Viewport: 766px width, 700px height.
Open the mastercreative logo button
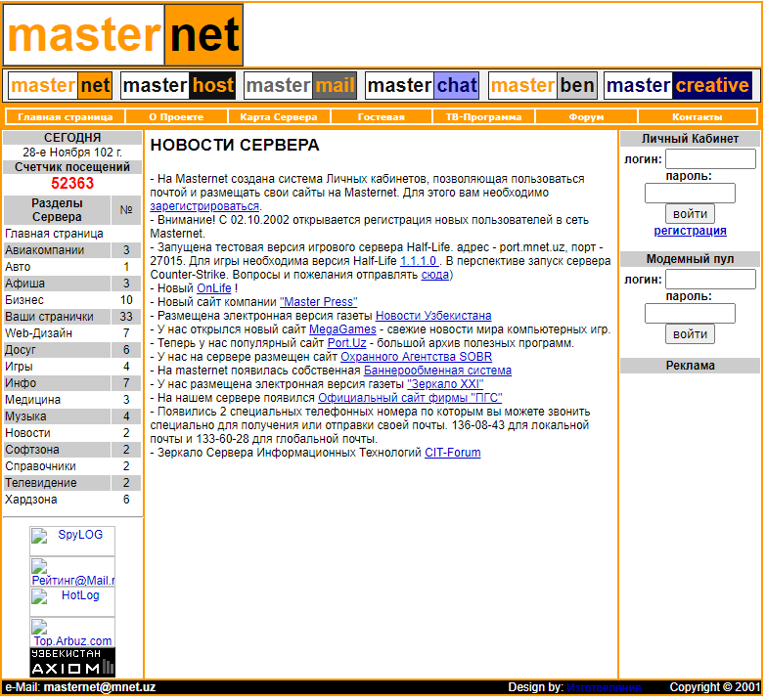point(678,86)
